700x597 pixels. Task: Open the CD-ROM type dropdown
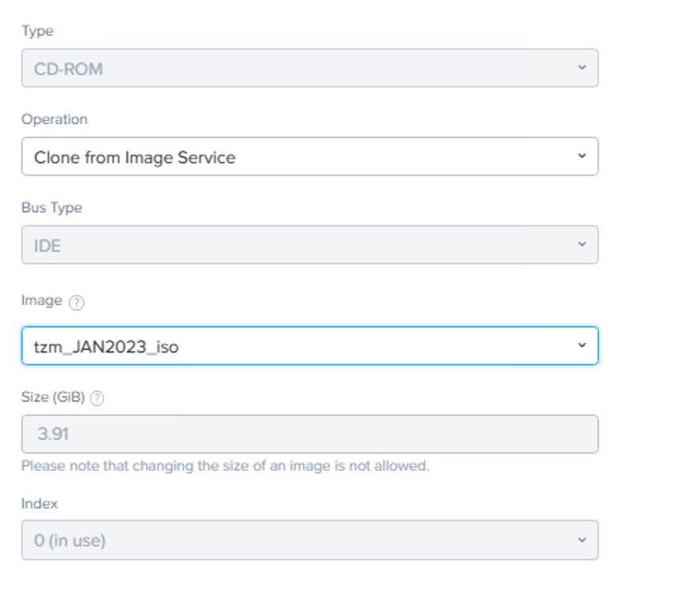point(309,68)
